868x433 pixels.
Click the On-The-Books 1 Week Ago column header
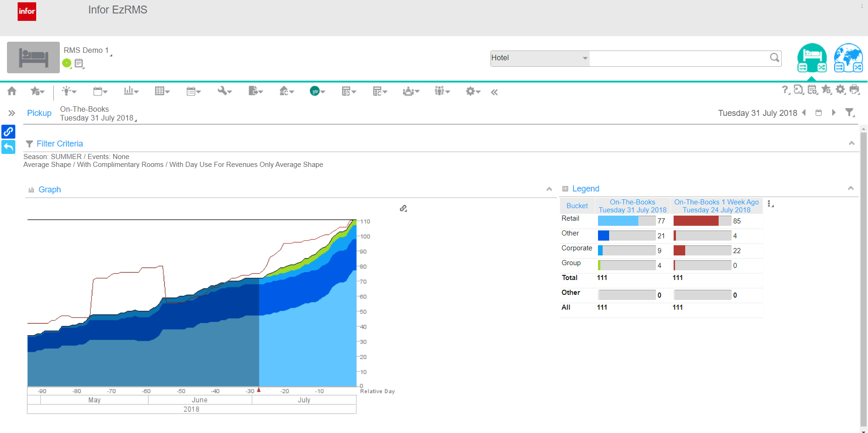coord(716,206)
